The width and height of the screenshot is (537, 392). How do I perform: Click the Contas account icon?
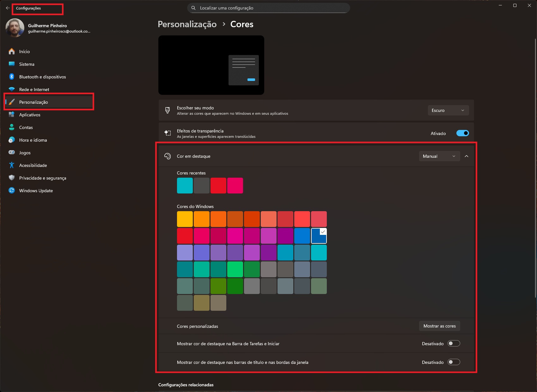[11, 127]
